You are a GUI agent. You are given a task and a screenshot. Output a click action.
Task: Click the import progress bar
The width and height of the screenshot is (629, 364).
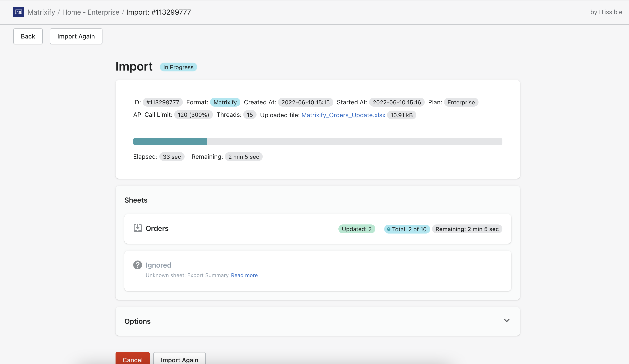coord(318,141)
